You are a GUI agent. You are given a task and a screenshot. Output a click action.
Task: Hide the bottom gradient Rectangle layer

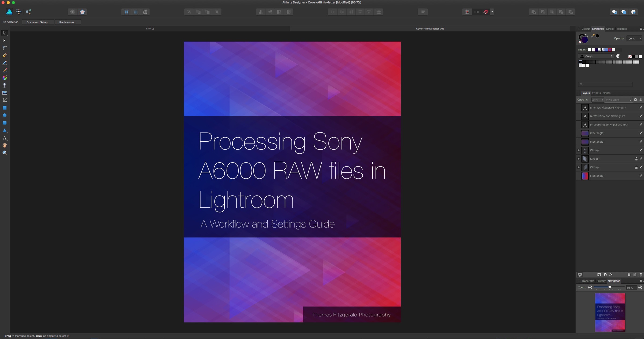641,175
